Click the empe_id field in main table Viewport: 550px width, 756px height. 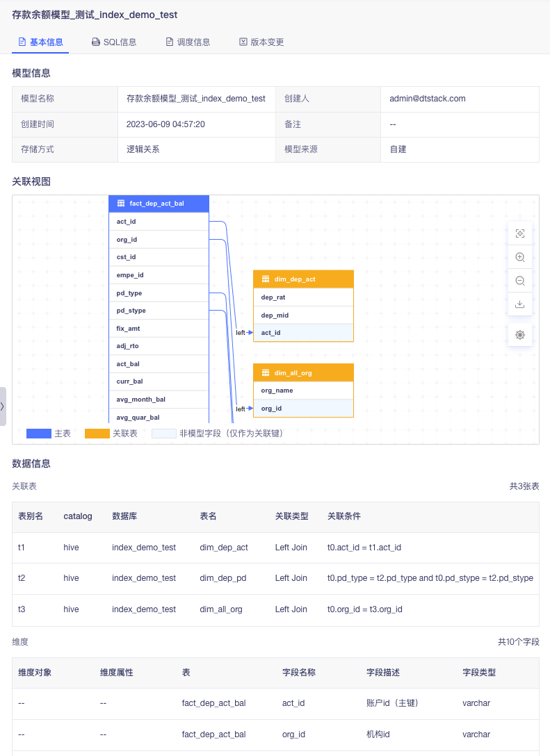click(159, 275)
